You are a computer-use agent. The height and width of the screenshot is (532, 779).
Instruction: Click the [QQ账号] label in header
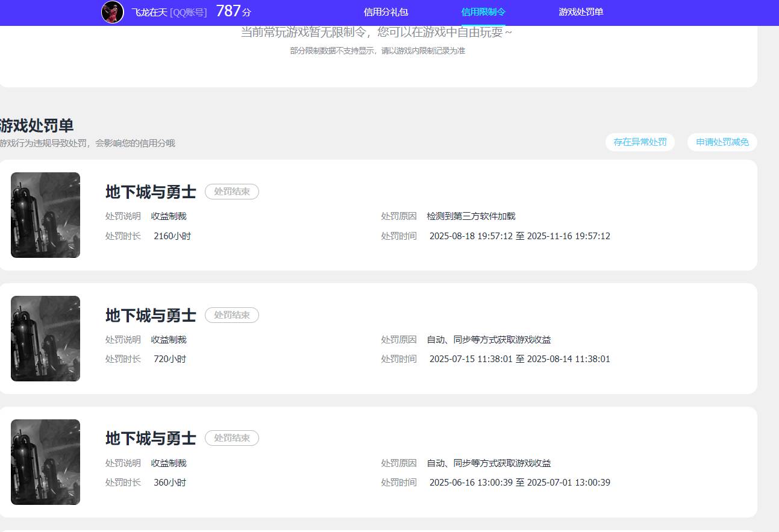(x=189, y=12)
